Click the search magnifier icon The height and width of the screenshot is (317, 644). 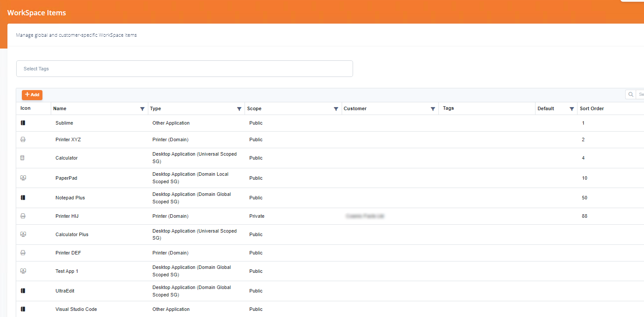pyautogui.click(x=630, y=94)
